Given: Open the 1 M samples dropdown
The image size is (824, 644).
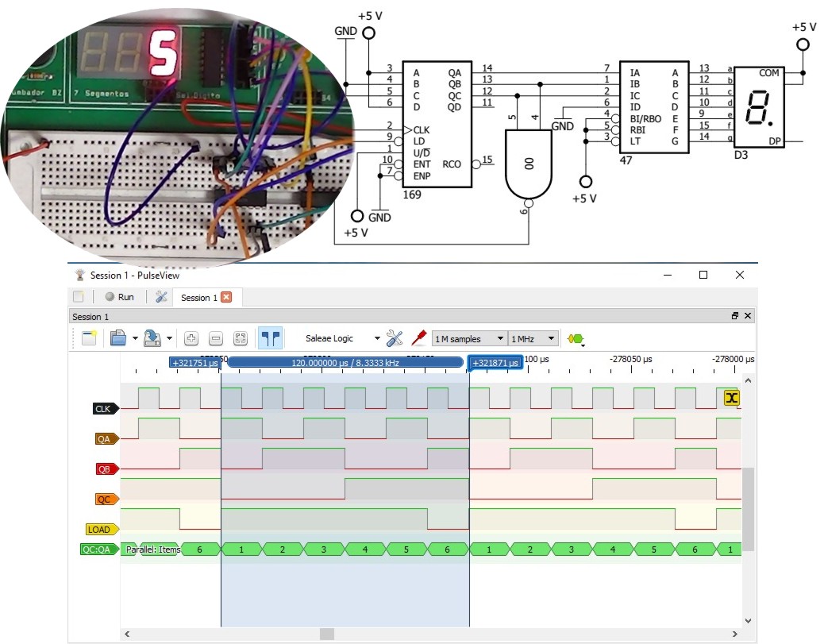Looking at the screenshot, I should coord(468,339).
